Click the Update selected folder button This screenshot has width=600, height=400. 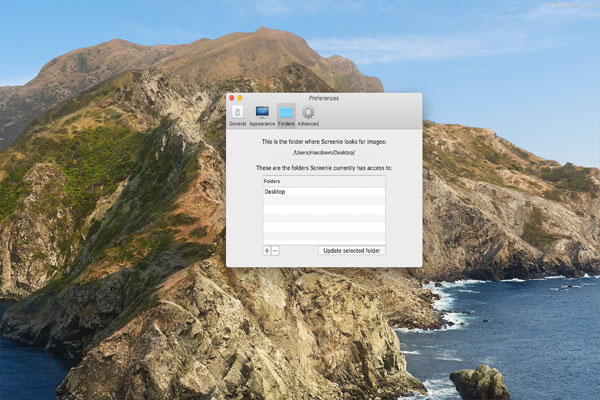coord(352,250)
